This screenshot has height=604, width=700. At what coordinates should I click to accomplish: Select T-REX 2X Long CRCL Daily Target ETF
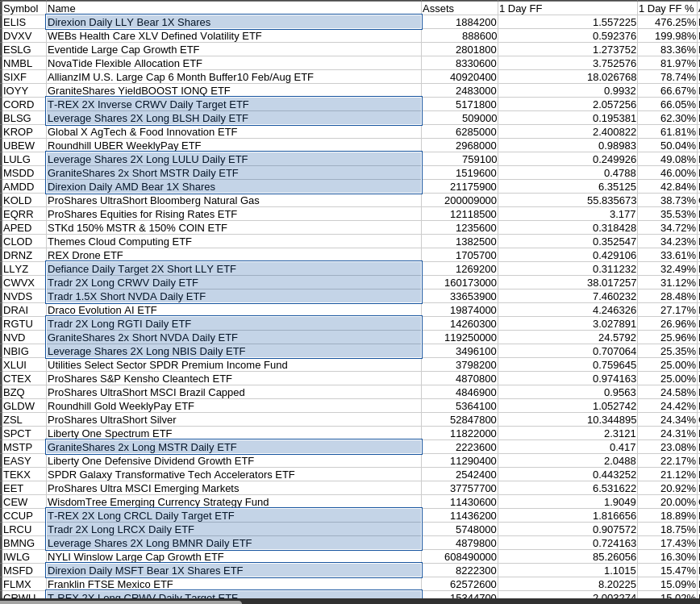pyautogui.click(x=234, y=516)
